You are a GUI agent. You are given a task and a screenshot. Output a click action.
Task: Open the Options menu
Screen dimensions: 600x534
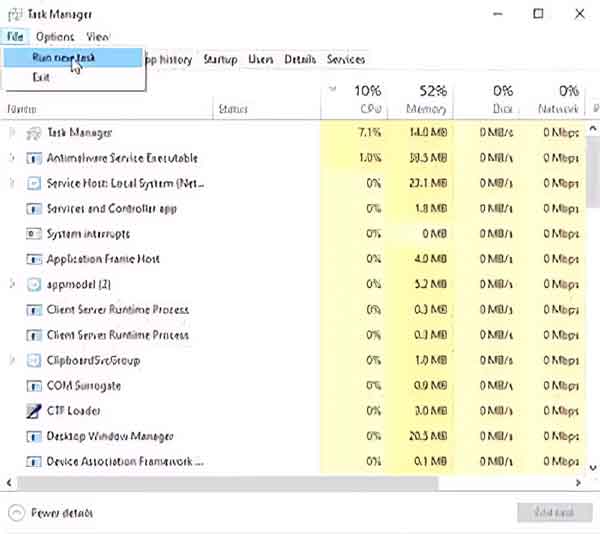(x=55, y=37)
